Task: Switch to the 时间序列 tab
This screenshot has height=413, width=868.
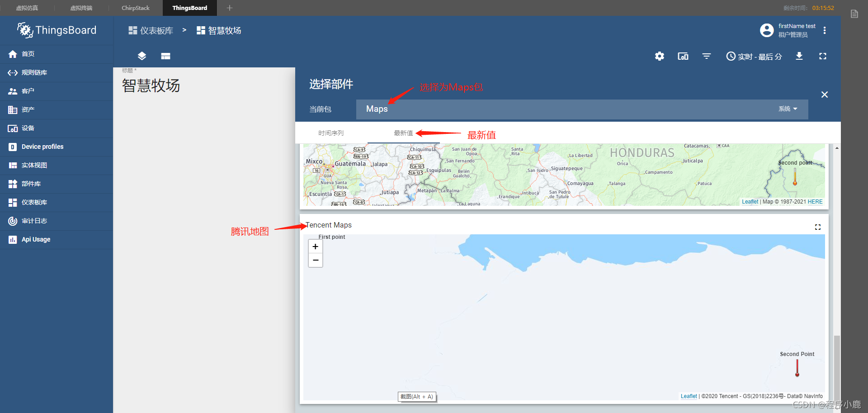Action: (x=330, y=133)
